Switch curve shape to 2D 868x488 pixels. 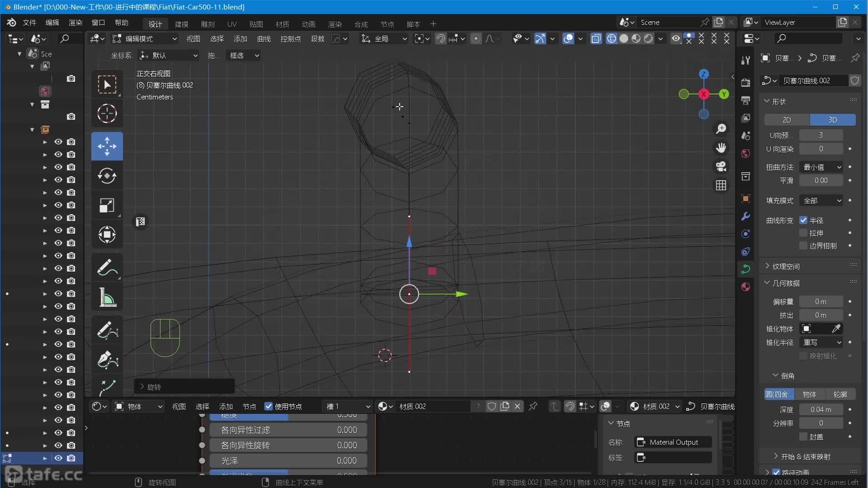[x=787, y=120]
